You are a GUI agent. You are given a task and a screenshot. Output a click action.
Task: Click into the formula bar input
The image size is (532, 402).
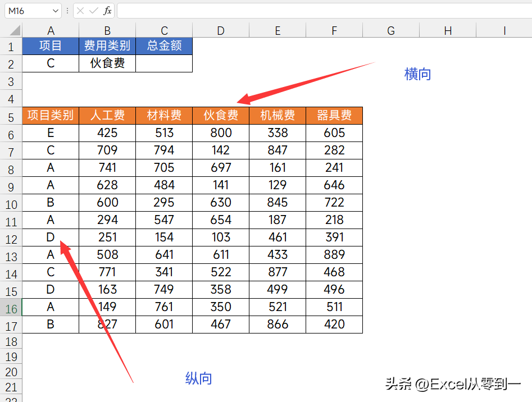(324, 11)
